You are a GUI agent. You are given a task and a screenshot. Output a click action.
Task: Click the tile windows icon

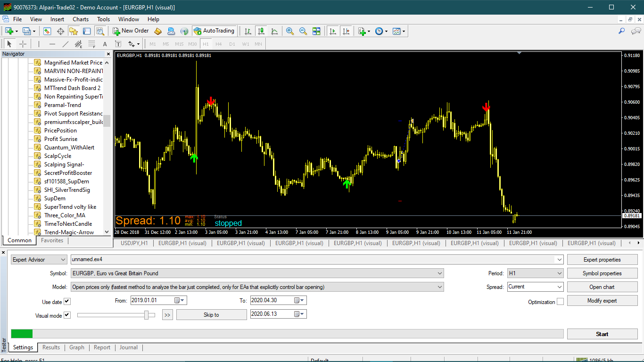(316, 31)
